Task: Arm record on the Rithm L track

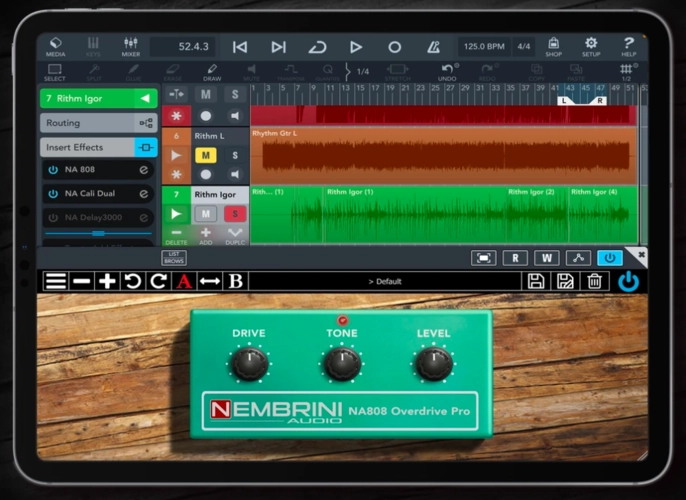Action: point(206,175)
